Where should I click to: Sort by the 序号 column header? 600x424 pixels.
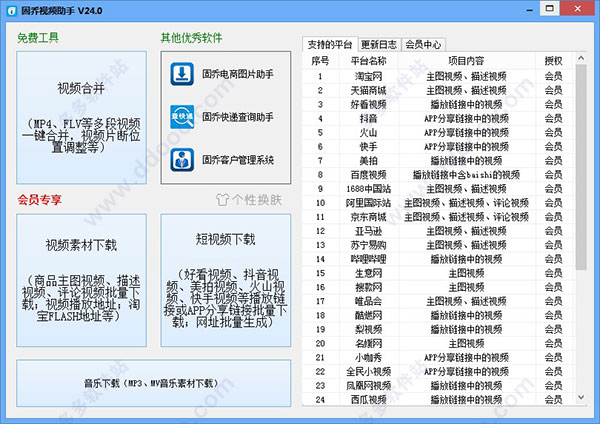click(320, 61)
